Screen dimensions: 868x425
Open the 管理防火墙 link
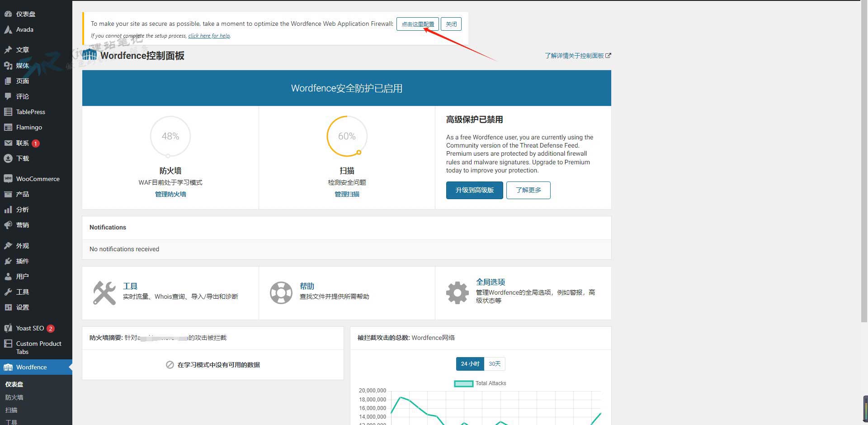(x=170, y=194)
